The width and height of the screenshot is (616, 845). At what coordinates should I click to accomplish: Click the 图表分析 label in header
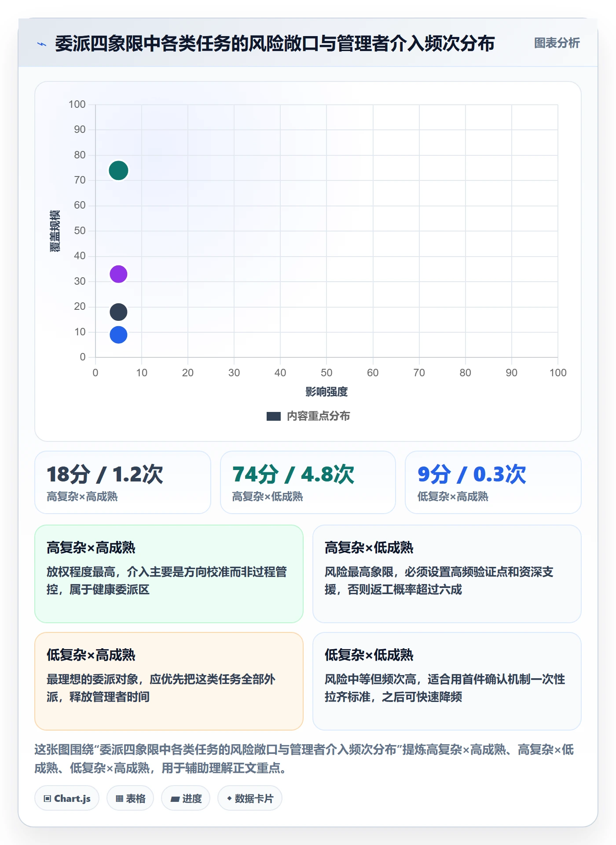tap(557, 43)
